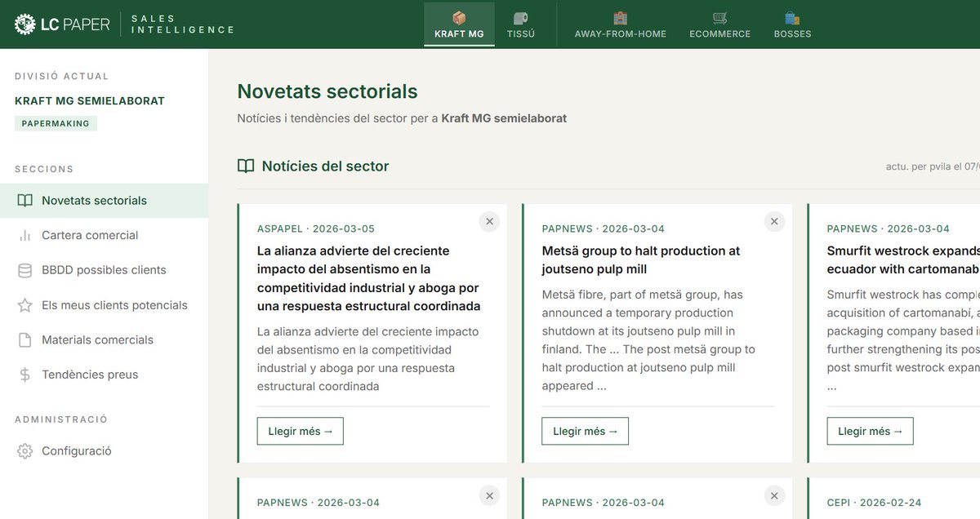Click Llegir més on Smurfit westrock card
This screenshot has height=519, width=980.
(x=871, y=431)
